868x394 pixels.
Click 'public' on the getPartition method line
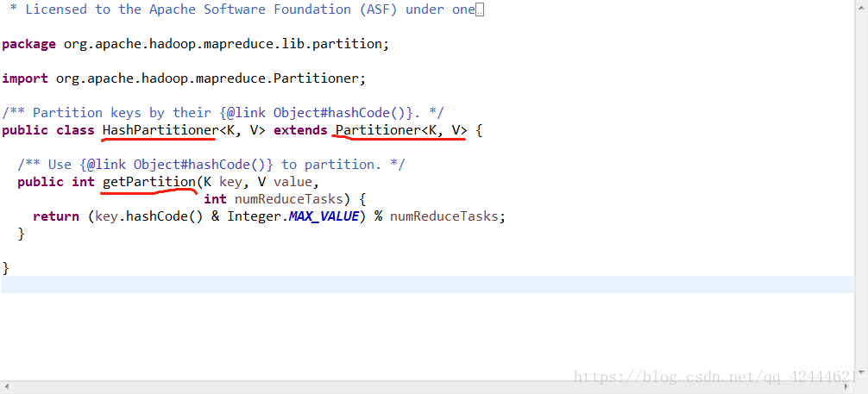(x=41, y=182)
